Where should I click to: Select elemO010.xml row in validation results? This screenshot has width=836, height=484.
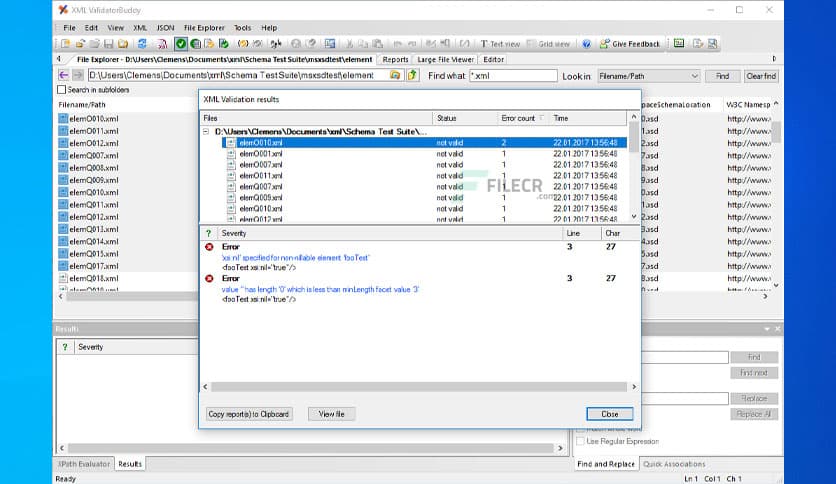tap(424, 143)
